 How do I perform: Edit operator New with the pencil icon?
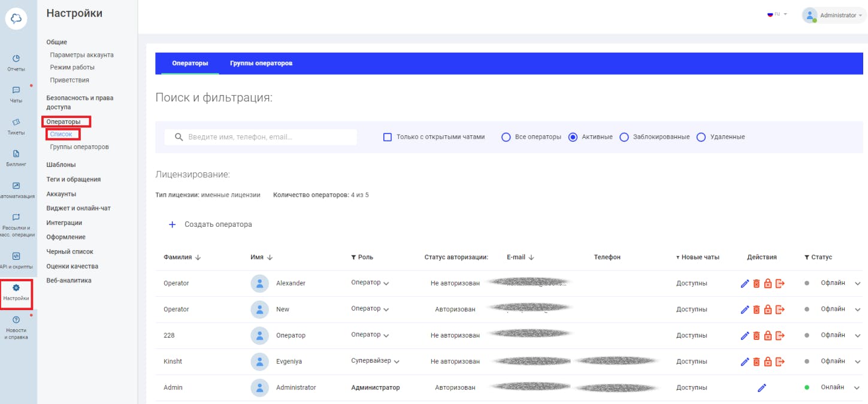[x=745, y=309]
